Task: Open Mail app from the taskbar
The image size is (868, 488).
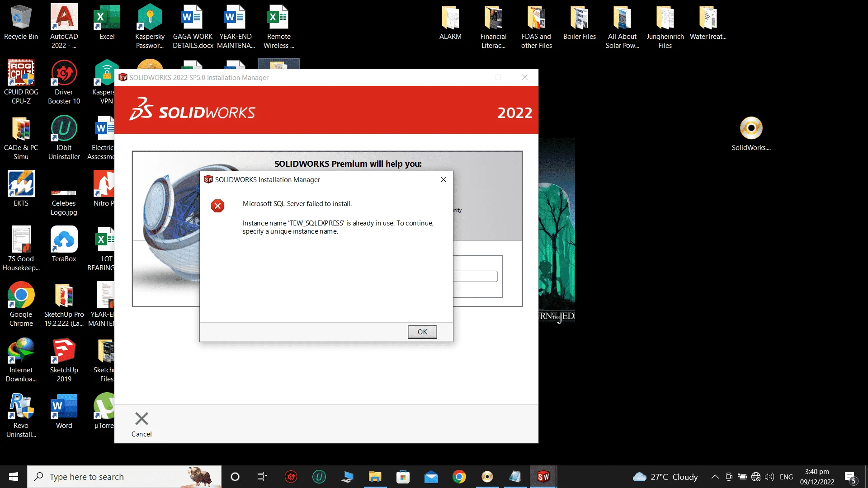Action: pyautogui.click(x=431, y=477)
